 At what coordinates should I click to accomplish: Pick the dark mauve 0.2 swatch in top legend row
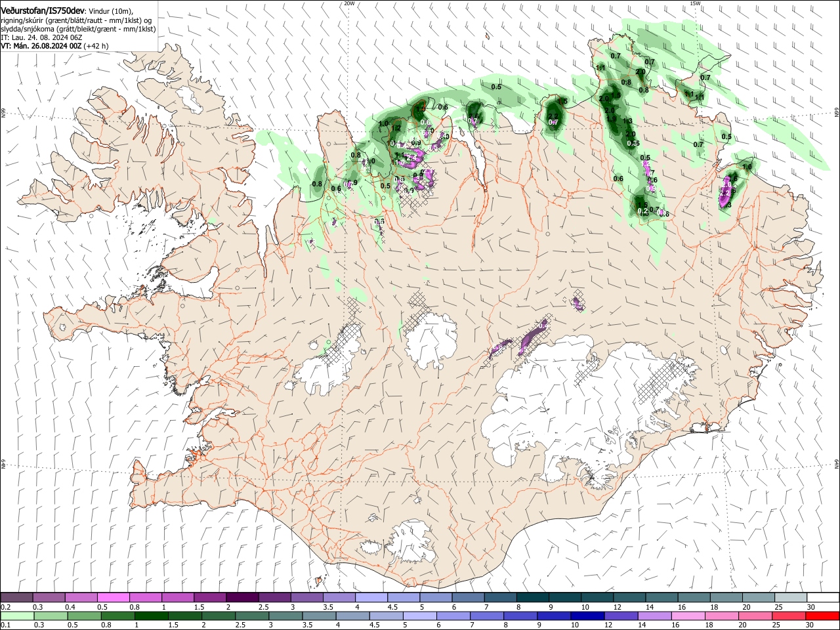click(17, 598)
